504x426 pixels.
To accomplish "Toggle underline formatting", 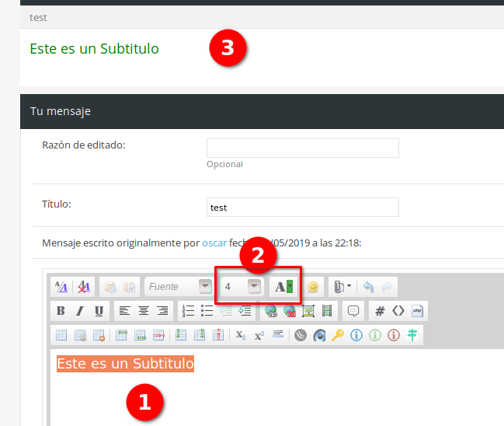I will 99,311.
